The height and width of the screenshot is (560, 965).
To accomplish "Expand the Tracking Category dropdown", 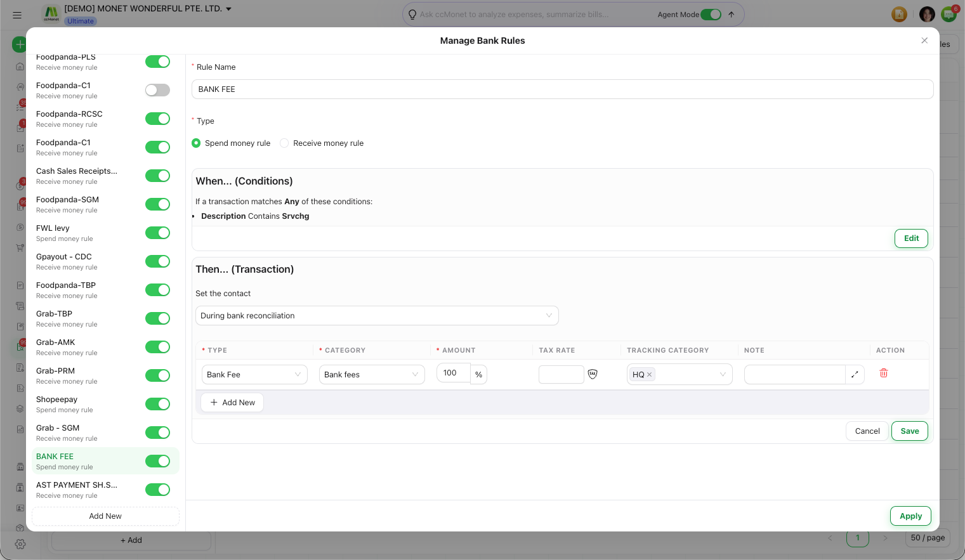I will (x=679, y=375).
